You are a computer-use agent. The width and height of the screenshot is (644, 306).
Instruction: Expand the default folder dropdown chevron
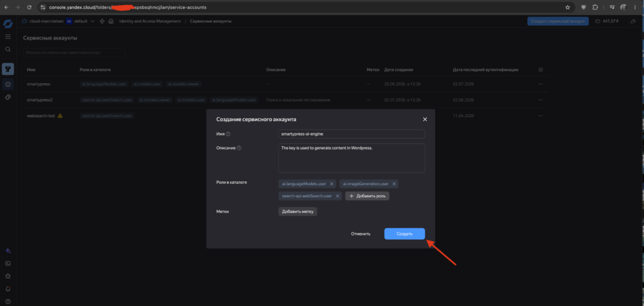tap(92, 21)
